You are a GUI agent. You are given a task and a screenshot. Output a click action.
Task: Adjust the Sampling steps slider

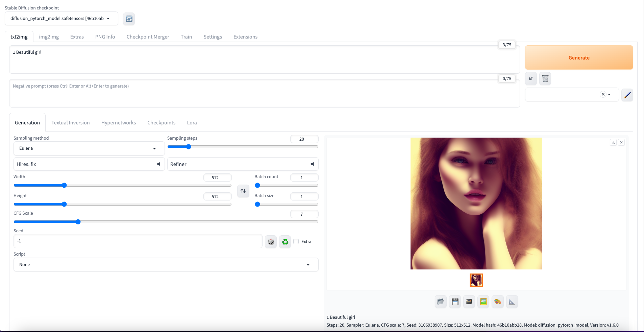tap(243, 147)
